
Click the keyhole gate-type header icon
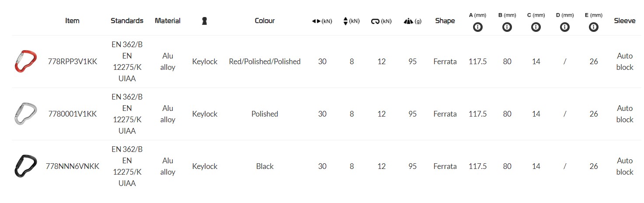pos(204,21)
